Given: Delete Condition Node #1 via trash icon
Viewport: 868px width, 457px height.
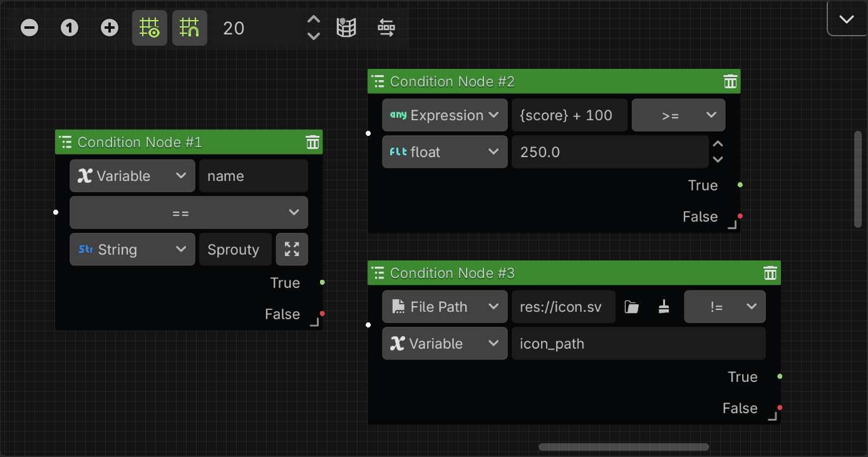Looking at the screenshot, I should [x=313, y=142].
